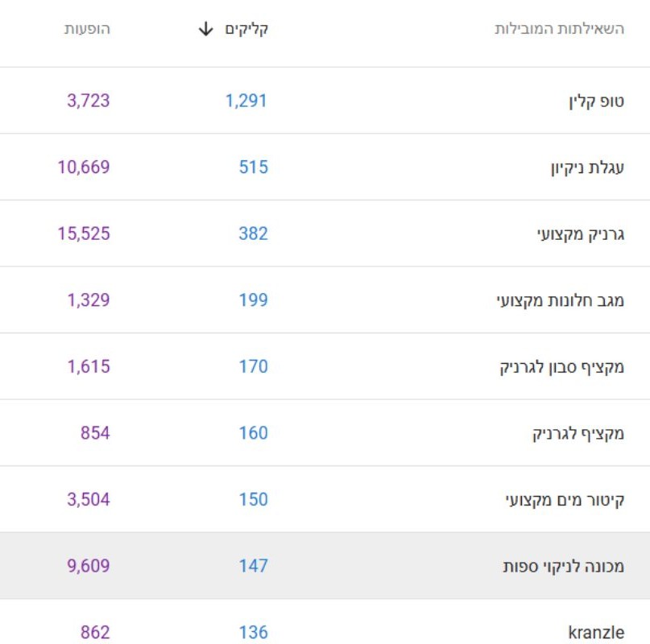This screenshot has width=650, height=644.
Task: Open the מקציף לגרניק query
Action: click(578, 434)
